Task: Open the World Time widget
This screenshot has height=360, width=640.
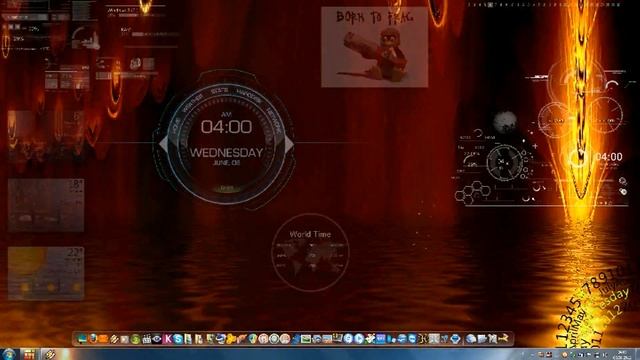Action: [310, 252]
